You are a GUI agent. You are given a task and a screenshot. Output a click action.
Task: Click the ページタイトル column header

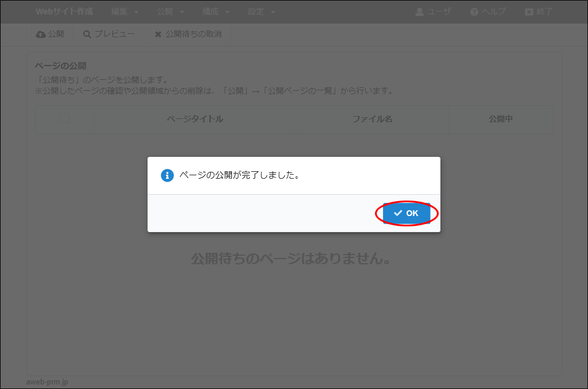195,119
